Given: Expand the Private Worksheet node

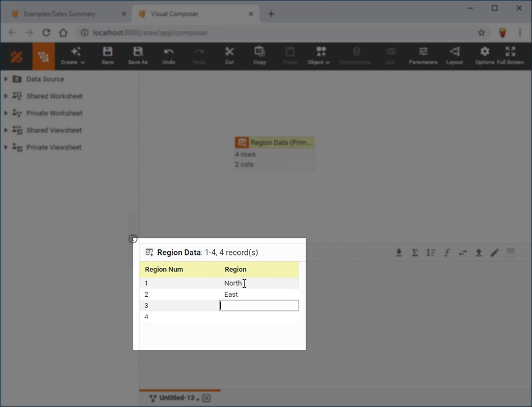Looking at the screenshot, I should 6,113.
